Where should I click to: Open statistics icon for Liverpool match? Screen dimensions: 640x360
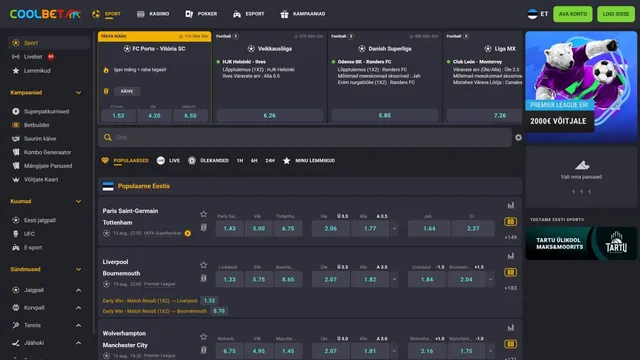pyautogui.click(x=511, y=256)
